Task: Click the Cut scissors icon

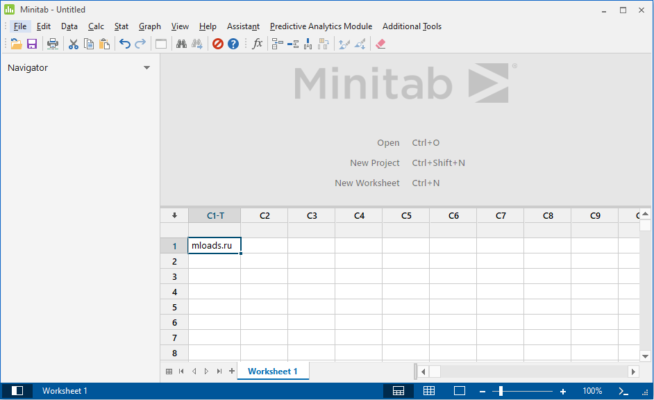Action: pos(73,44)
